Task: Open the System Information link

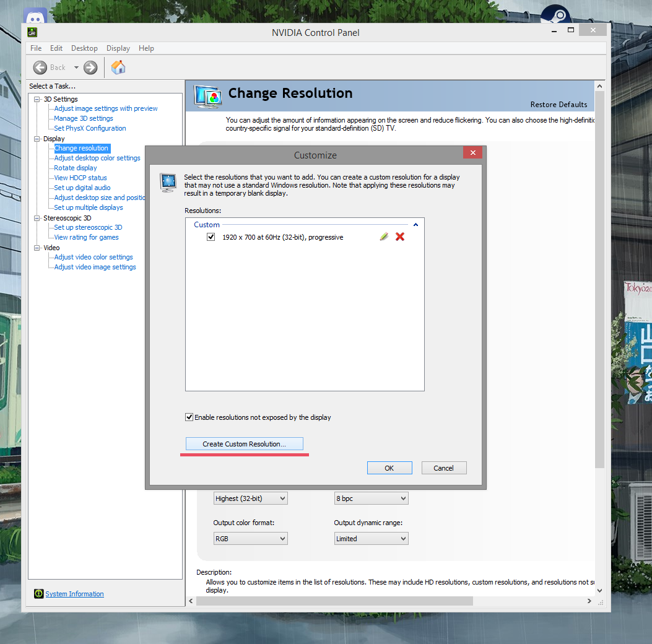Action: tap(74, 594)
